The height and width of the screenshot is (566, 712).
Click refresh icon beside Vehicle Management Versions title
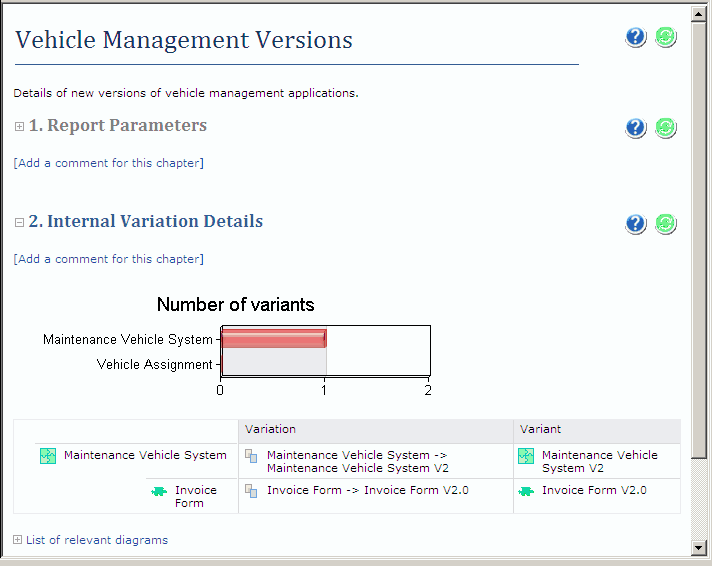tap(666, 37)
